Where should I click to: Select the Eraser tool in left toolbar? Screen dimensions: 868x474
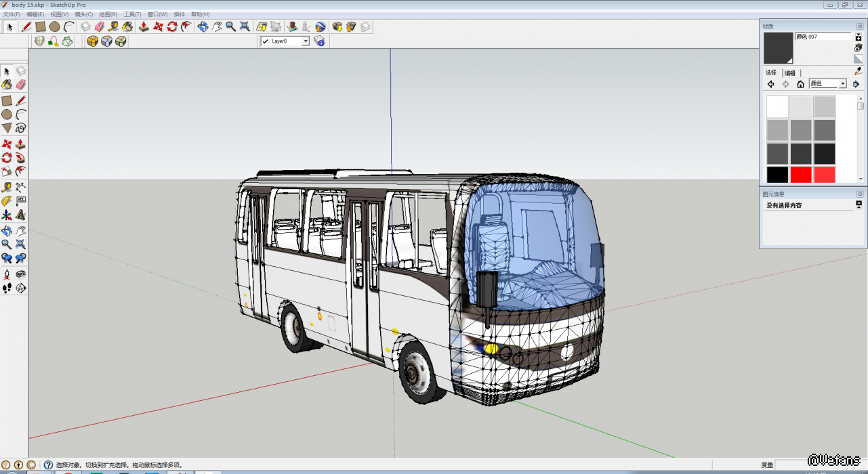point(20,85)
